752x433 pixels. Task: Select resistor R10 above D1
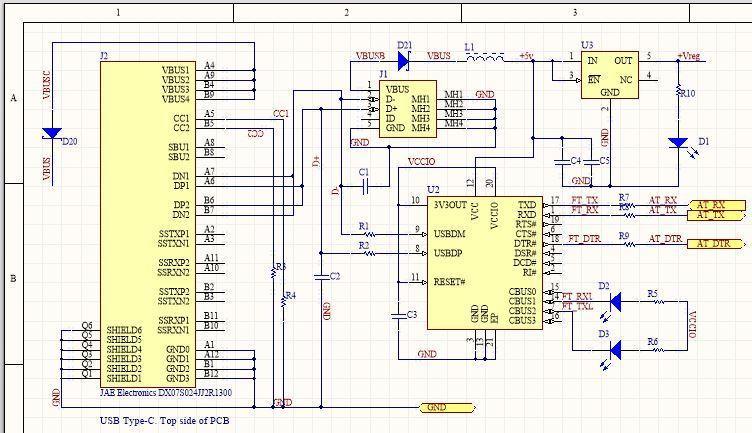(x=678, y=90)
